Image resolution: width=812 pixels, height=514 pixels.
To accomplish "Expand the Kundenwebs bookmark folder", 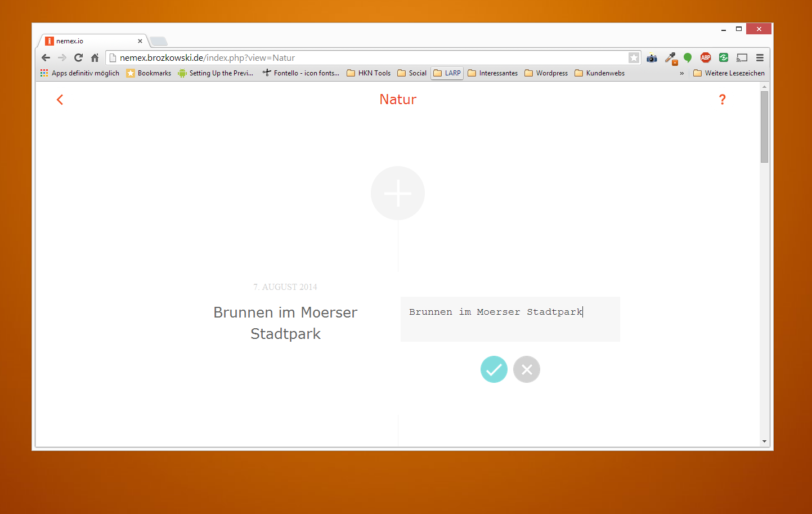I will [600, 73].
